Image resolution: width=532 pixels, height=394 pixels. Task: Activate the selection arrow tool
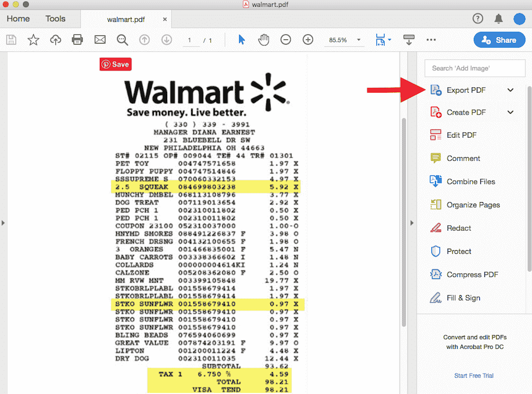[242, 40]
